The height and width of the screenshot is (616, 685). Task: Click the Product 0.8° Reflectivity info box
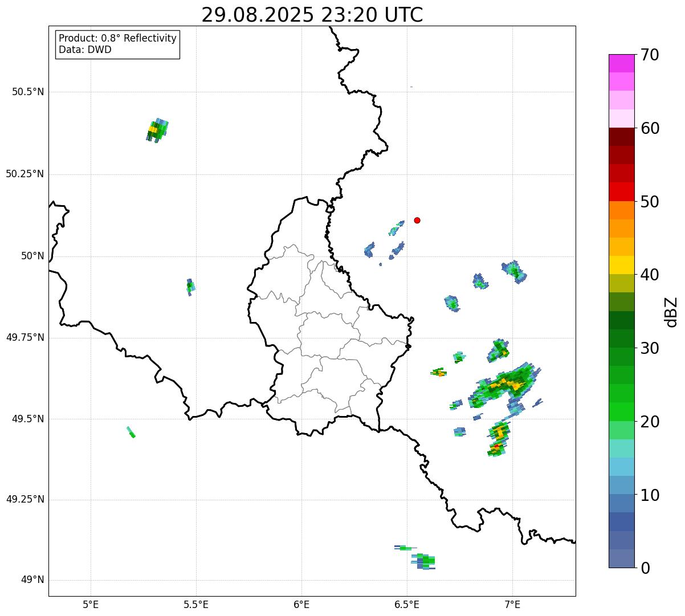coord(118,44)
